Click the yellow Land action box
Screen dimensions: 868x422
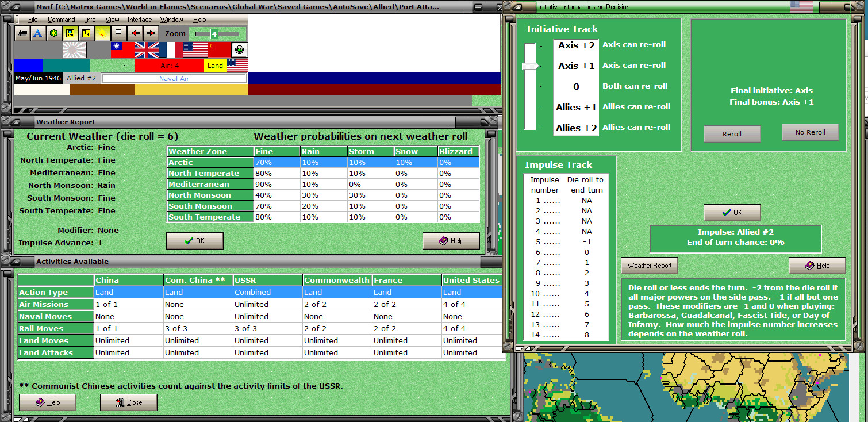tap(216, 66)
